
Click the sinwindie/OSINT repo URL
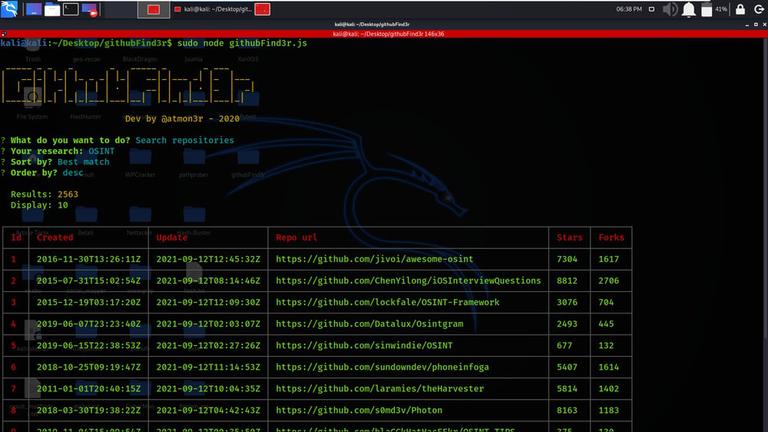tap(364, 345)
